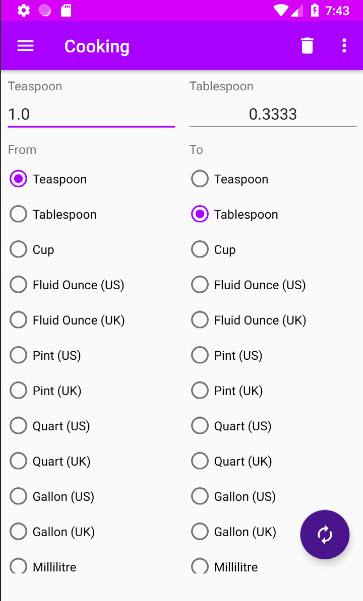Tap the Wi-Fi signal icon
Screen dimensions: 363x601
[x=281, y=10]
